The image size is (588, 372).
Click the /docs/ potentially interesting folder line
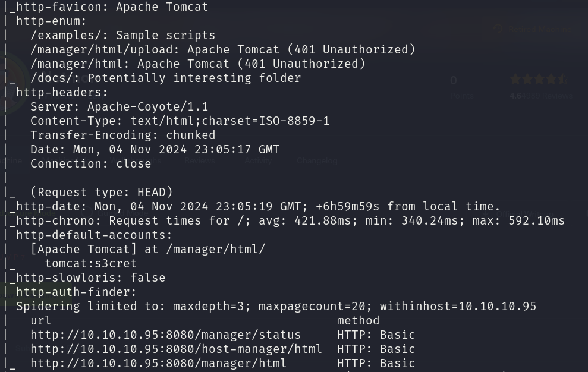click(166, 78)
